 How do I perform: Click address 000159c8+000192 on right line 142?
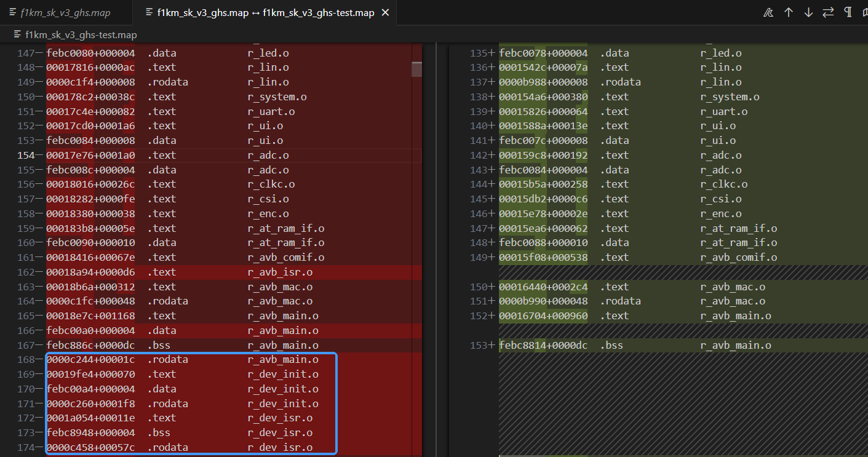(543, 155)
